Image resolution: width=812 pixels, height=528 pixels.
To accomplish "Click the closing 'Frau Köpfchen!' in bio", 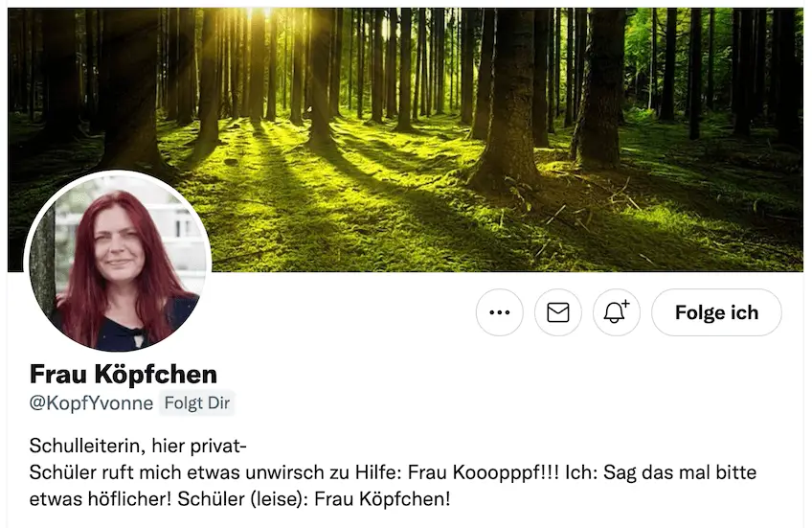I will 382,499.
